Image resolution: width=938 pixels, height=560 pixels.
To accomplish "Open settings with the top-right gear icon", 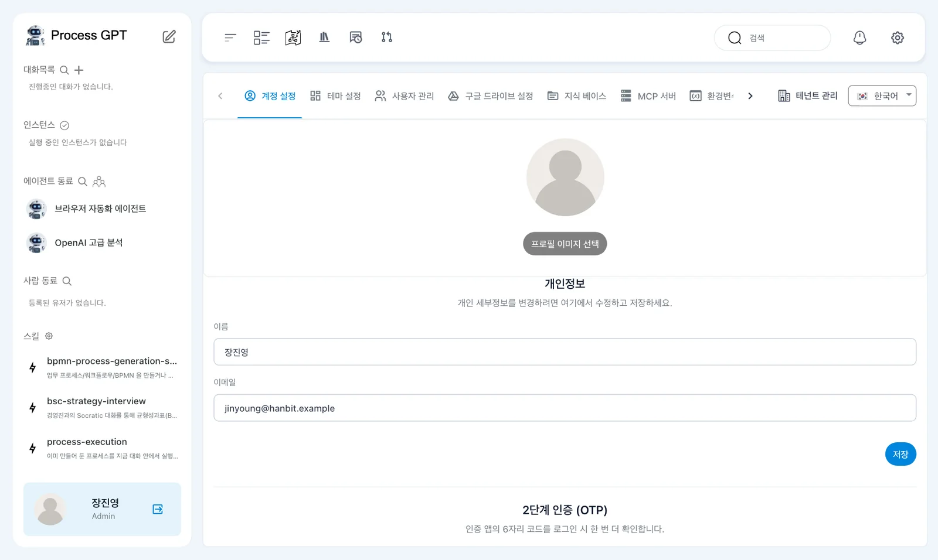I will pos(898,37).
